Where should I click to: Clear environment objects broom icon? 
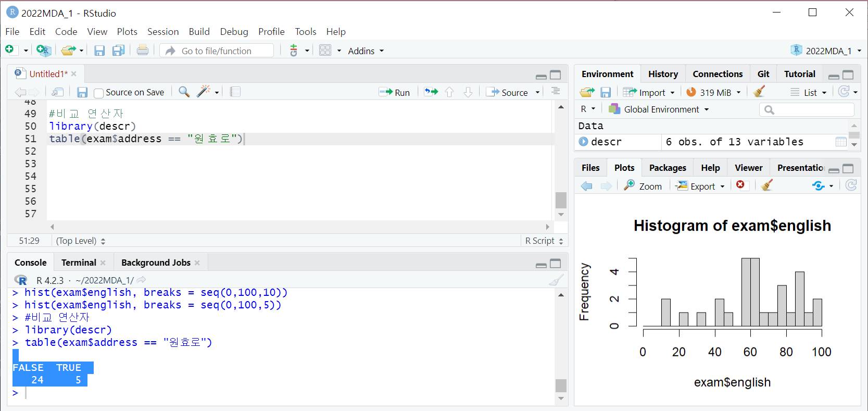coord(759,92)
